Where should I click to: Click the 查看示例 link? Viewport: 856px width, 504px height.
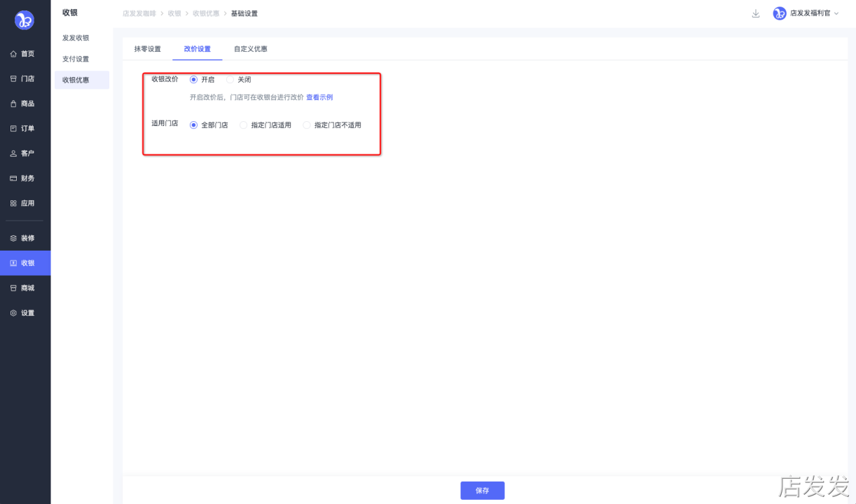[319, 97]
